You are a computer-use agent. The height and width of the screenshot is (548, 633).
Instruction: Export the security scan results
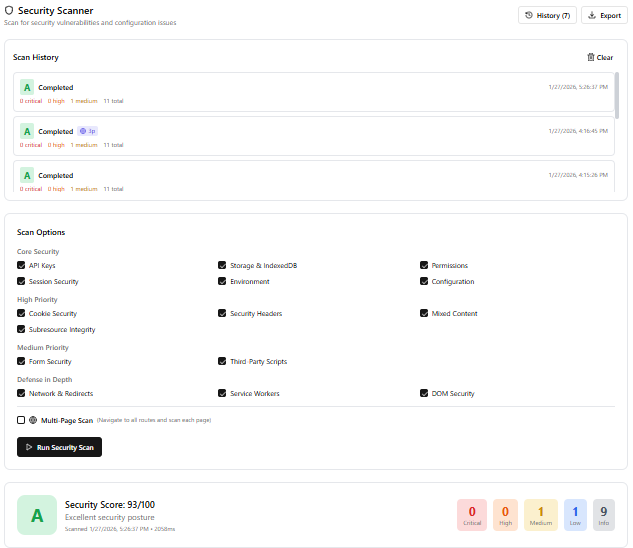[x=604, y=15]
